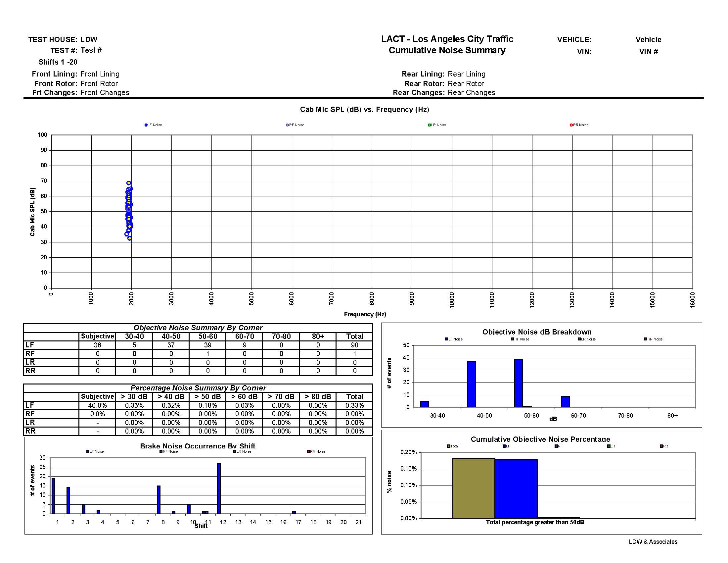Click the RF Noise legend marker of the scatter chart

coord(287,125)
